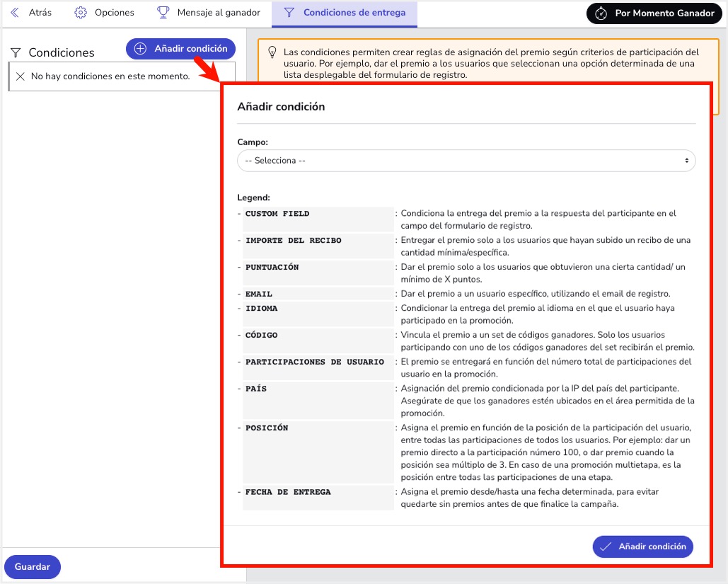Click the CUSTOM FIELD legend label
The height and width of the screenshot is (584, 728).
point(277,214)
